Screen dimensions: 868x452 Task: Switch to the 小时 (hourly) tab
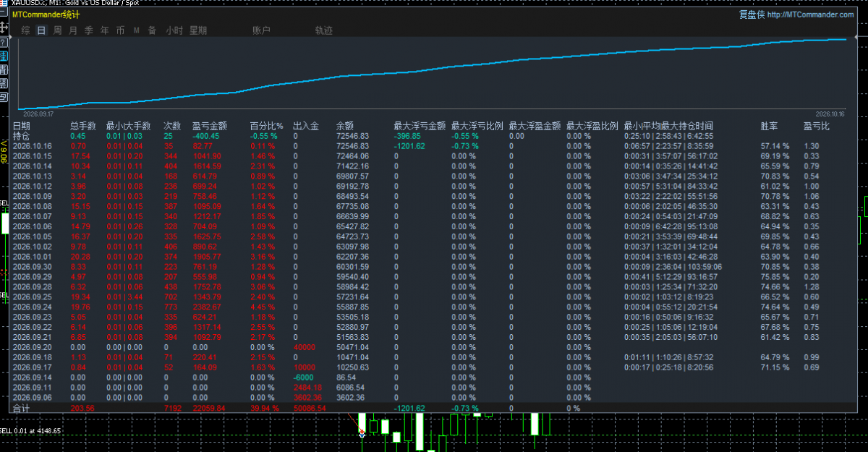[x=174, y=30]
